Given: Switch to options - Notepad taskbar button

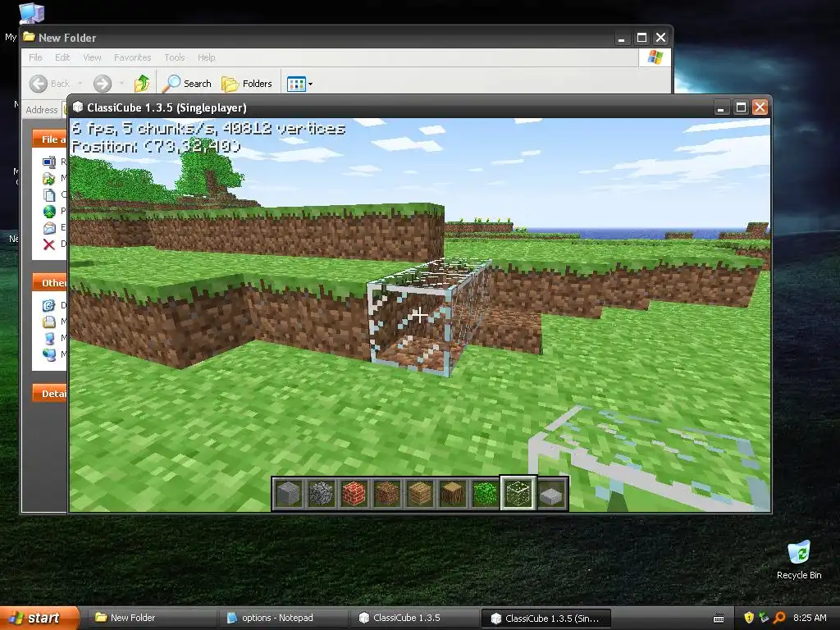Looking at the screenshot, I should pyautogui.click(x=283, y=618).
